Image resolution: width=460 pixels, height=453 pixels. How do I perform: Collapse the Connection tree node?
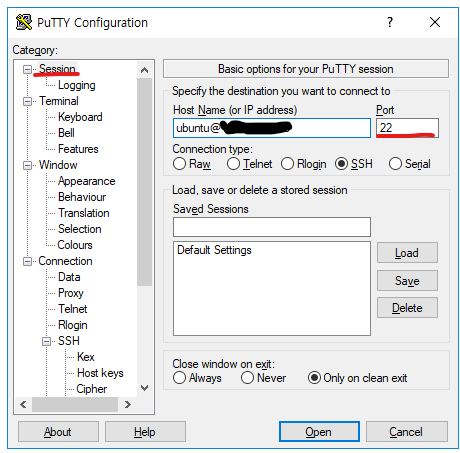[27, 261]
